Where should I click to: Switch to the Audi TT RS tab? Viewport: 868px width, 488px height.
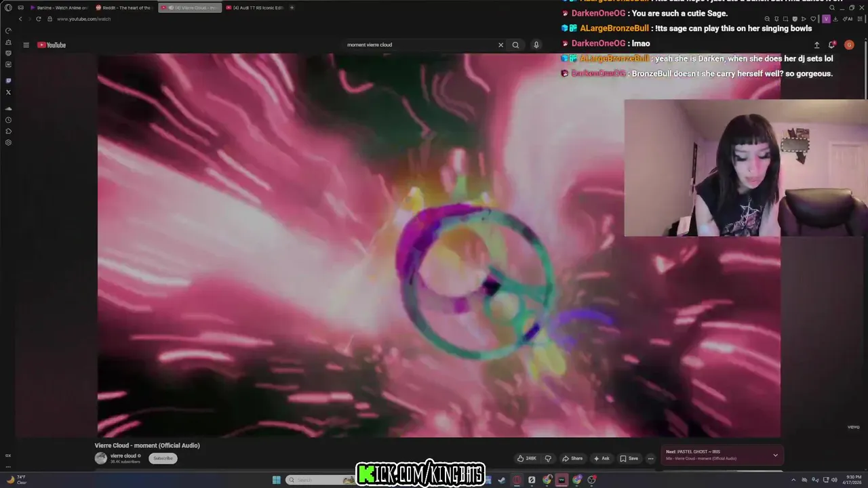(x=254, y=7)
